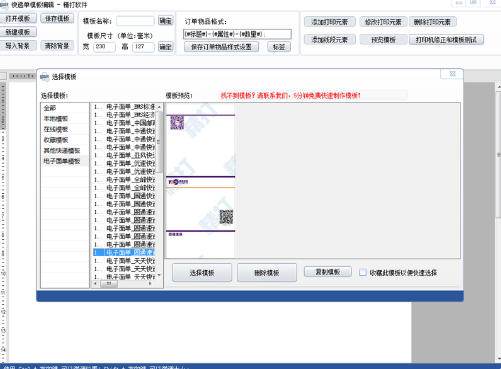Click the 导入背景 button
The image size is (501, 369).
18,46
